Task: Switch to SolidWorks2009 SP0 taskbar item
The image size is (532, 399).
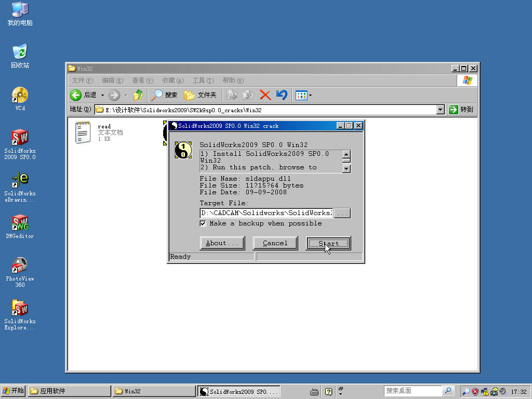Action: pos(239,391)
